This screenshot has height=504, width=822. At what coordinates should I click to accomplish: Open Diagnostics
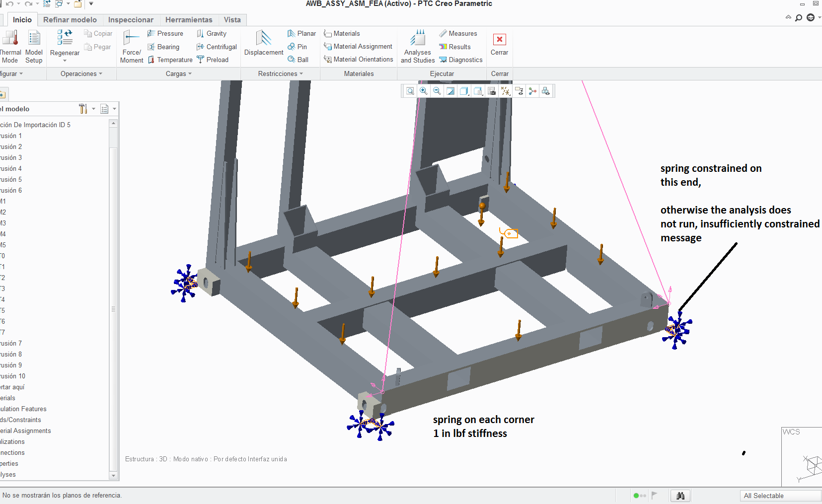click(461, 60)
